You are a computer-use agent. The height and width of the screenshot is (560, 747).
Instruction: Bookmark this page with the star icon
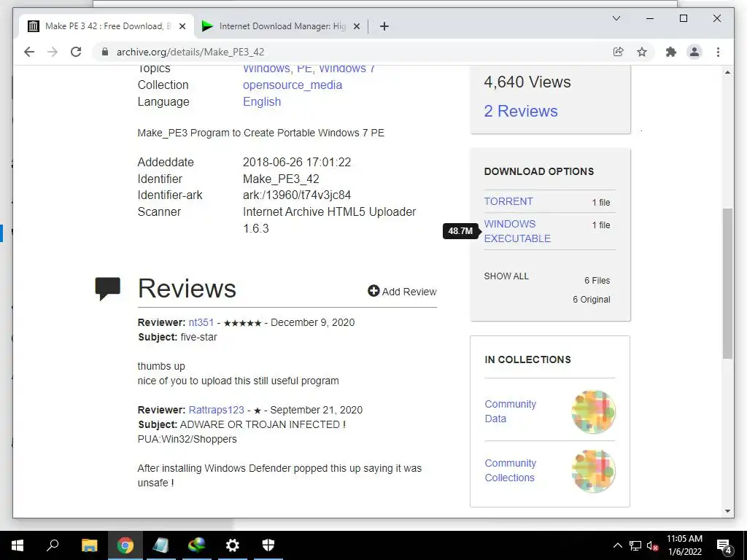pyautogui.click(x=642, y=52)
